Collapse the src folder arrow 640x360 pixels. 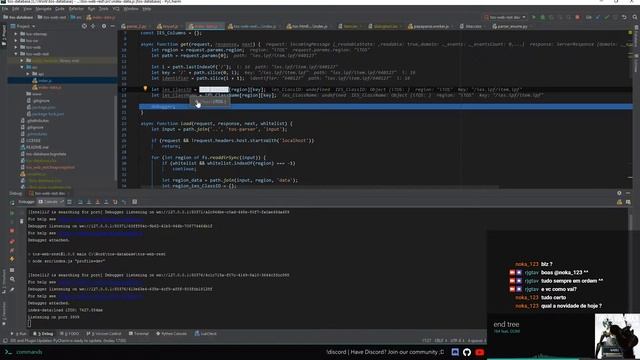[x=22, y=67]
